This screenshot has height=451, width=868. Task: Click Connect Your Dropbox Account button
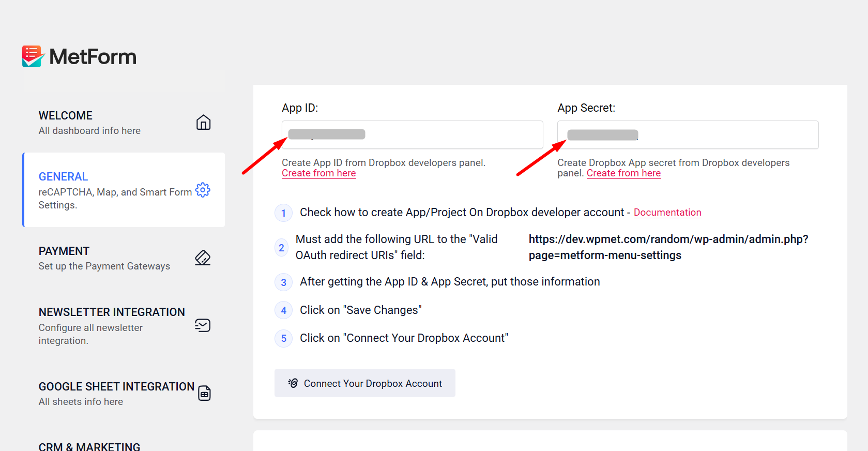[364, 383]
